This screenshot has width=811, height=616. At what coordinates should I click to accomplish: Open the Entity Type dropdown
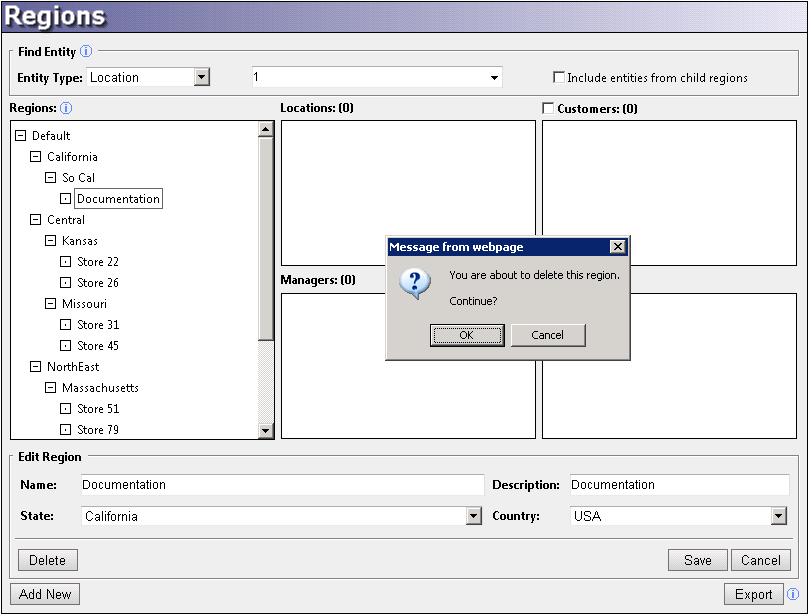click(x=201, y=77)
